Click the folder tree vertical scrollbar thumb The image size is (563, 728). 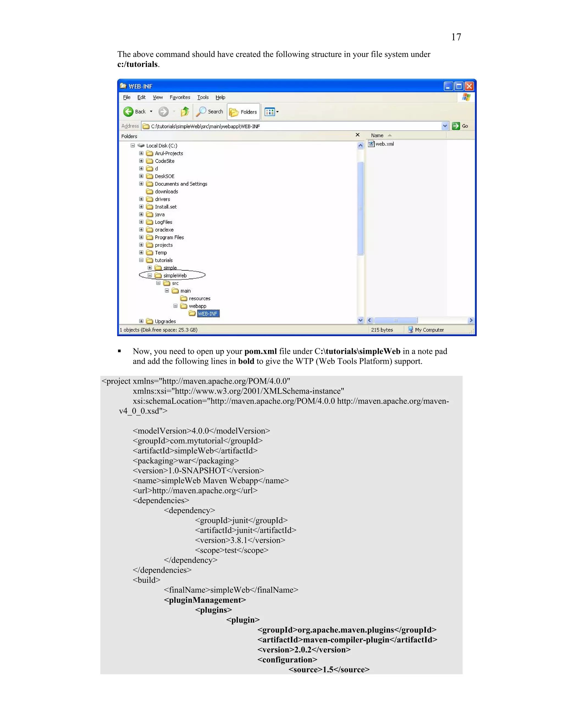pyautogui.click(x=361, y=208)
